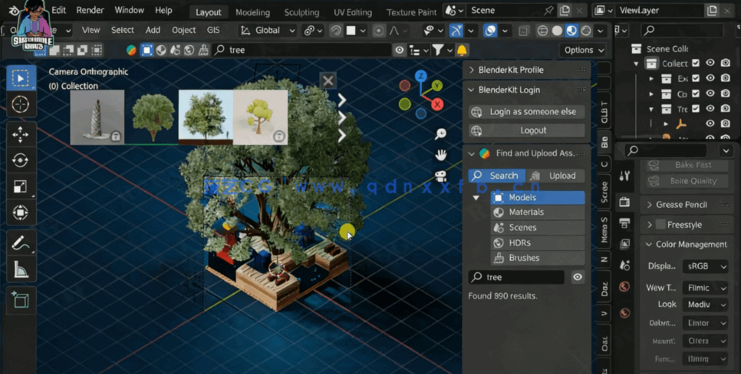The width and height of the screenshot is (741, 374).
Task: Open the Help menu
Action: click(x=164, y=10)
